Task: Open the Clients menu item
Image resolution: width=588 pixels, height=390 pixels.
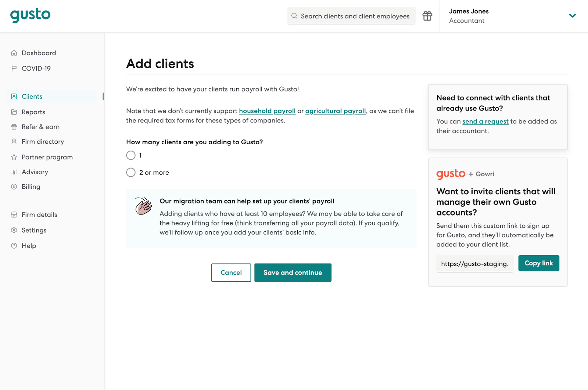Action: [x=32, y=97]
